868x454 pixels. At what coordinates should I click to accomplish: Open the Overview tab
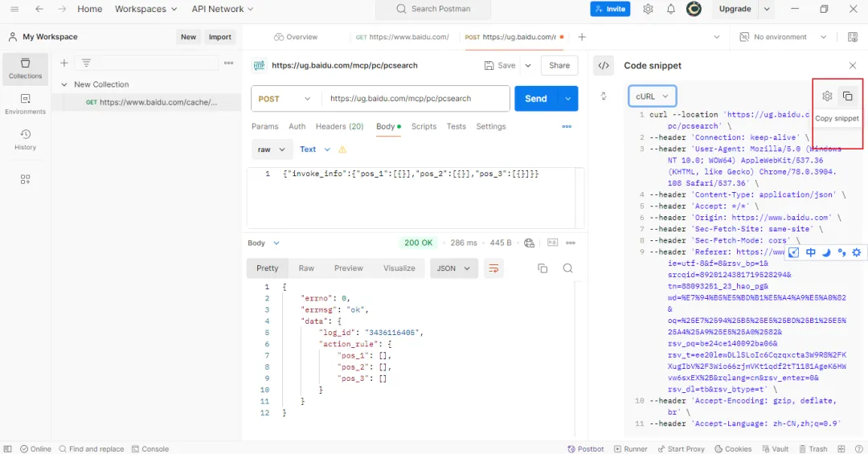coord(296,37)
